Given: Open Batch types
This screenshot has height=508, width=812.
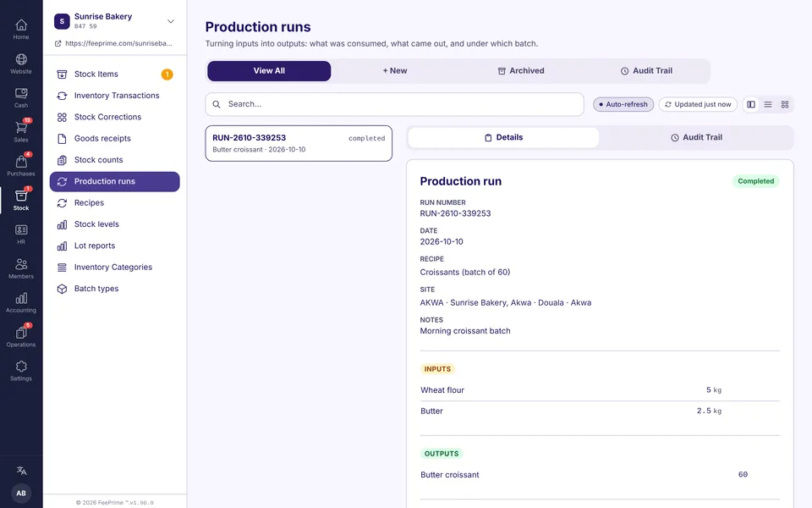Looking at the screenshot, I should [114, 289].
